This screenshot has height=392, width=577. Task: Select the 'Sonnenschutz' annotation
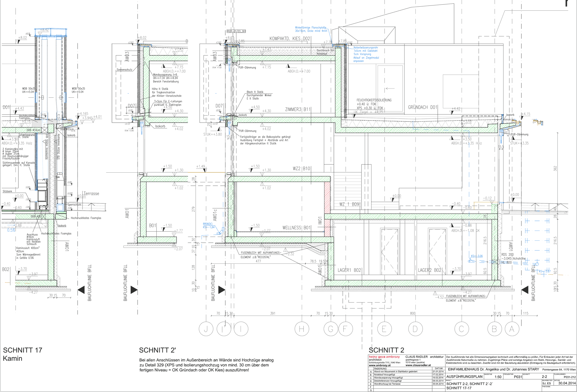[x=124, y=70]
